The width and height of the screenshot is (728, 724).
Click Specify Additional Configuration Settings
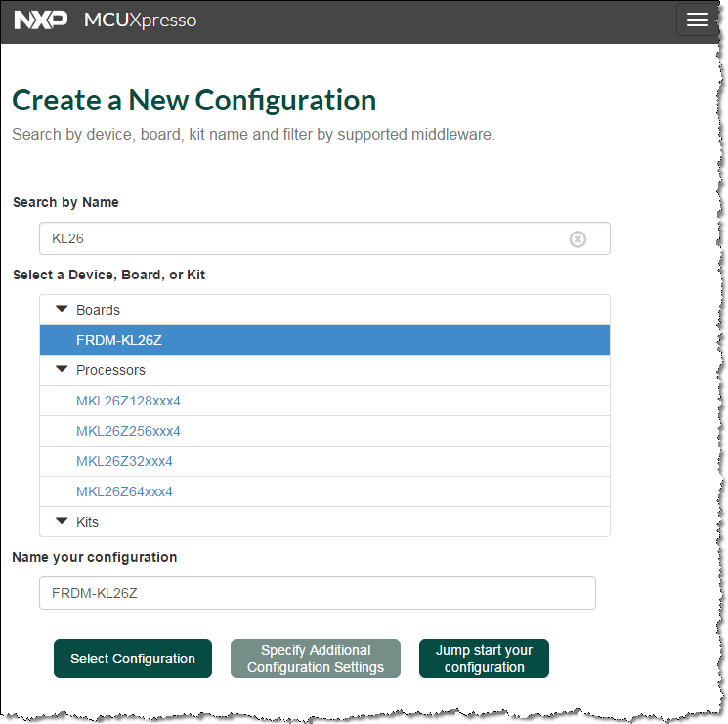pos(316,659)
